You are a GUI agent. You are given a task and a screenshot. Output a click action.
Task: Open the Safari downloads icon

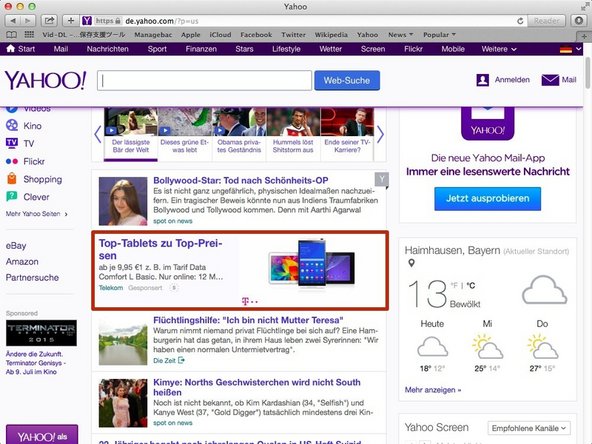(579, 21)
